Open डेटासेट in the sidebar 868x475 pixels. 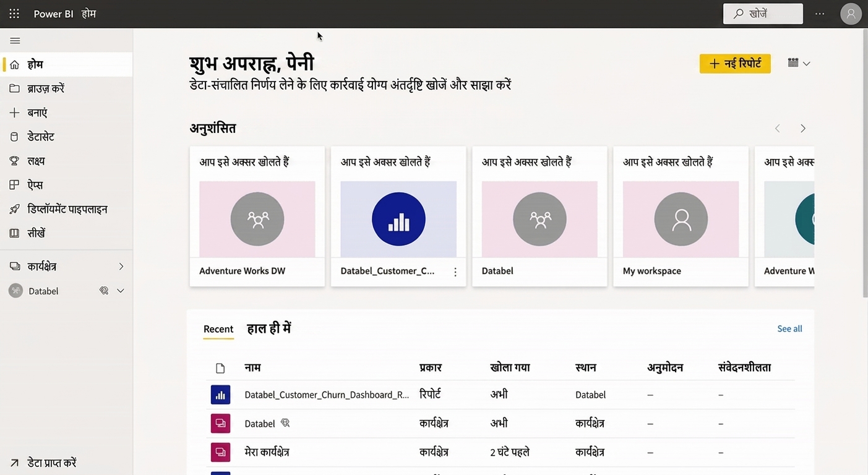(x=66, y=137)
